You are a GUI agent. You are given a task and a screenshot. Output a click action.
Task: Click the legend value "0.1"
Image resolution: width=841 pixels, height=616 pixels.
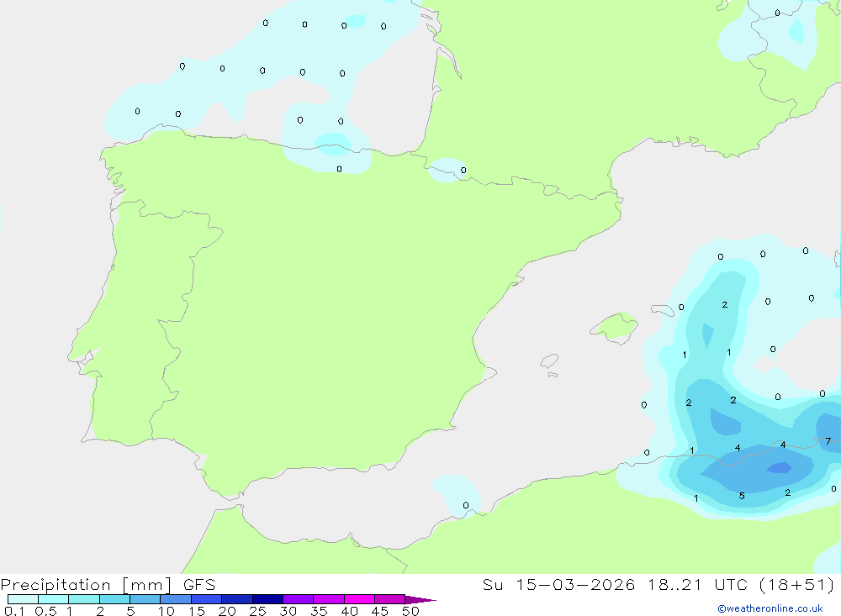pos(14,611)
